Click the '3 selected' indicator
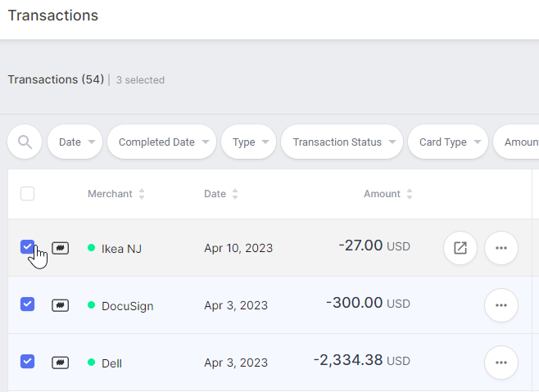The height and width of the screenshot is (392, 539). [140, 80]
